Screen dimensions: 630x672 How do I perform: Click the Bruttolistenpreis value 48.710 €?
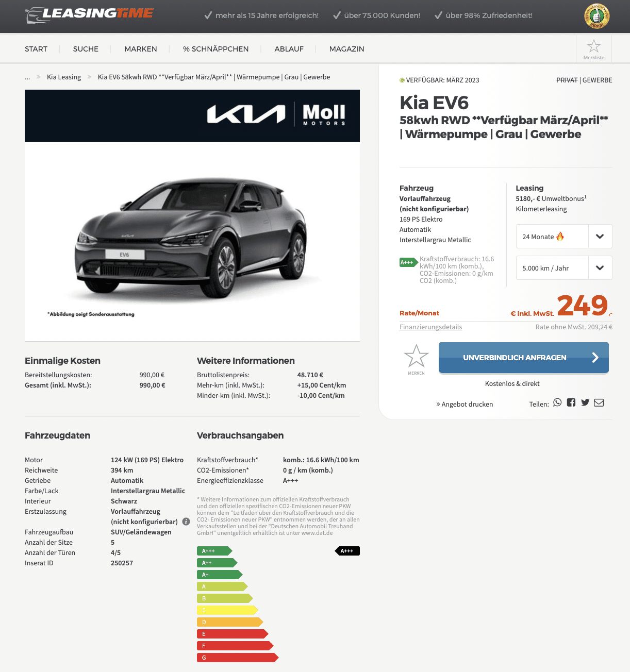310,375
